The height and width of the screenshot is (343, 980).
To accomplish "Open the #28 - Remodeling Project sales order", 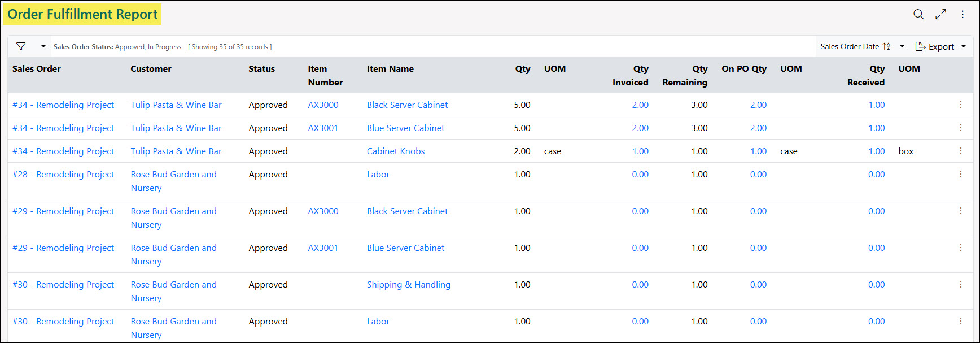I will [x=63, y=174].
